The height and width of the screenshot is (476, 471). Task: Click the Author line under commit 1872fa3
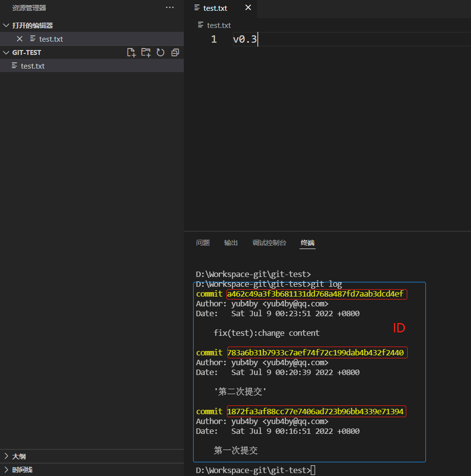[262, 422]
